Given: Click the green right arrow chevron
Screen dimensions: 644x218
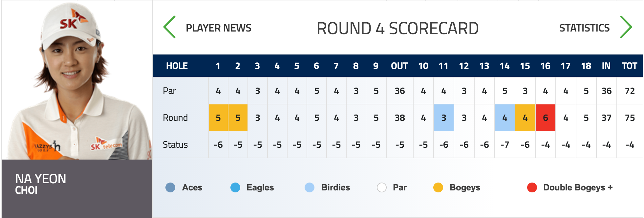Looking at the screenshot, I should [626, 27].
